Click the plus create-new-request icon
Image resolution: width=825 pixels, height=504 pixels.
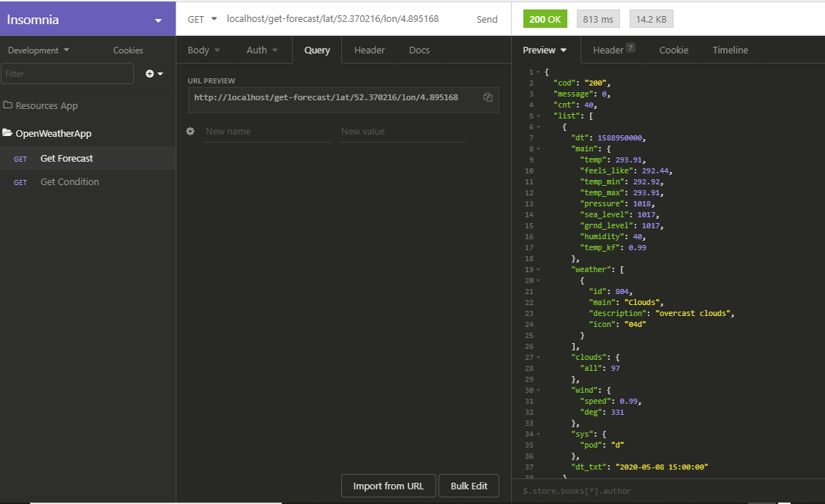pos(150,74)
